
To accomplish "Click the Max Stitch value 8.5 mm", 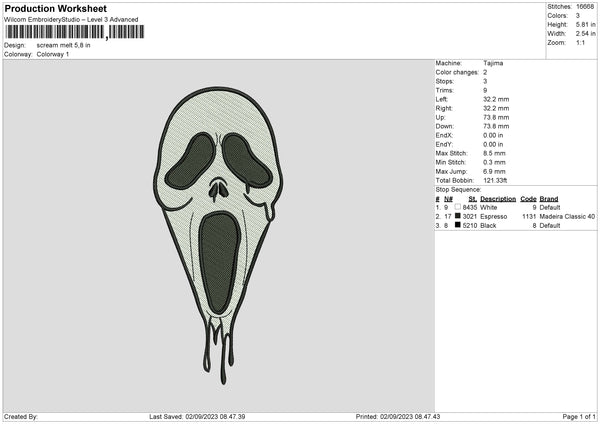I will coord(494,153).
